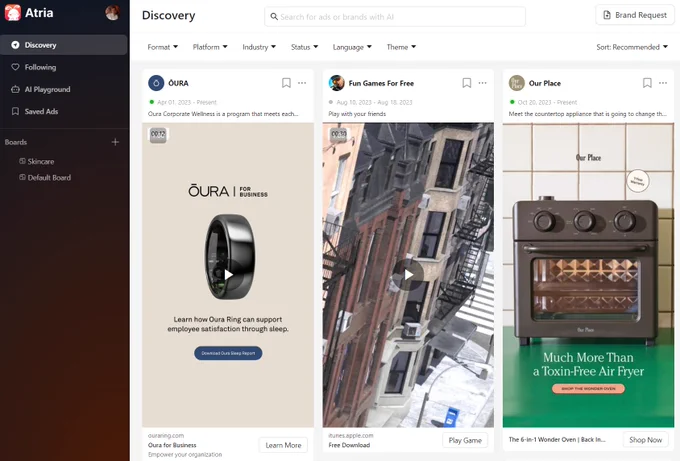The height and width of the screenshot is (461, 680).
Task: Click Shop Now on Our Place ad
Action: [x=645, y=440]
